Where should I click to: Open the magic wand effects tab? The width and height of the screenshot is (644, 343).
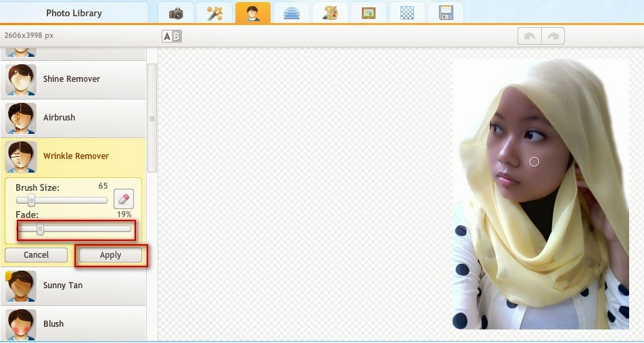(x=214, y=13)
